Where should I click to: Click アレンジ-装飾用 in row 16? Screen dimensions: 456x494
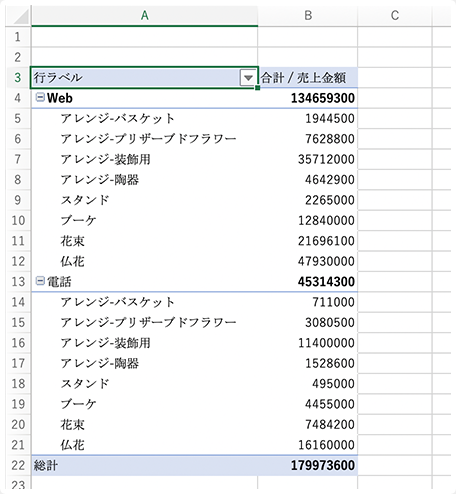pyautogui.click(x=105, y=343)
